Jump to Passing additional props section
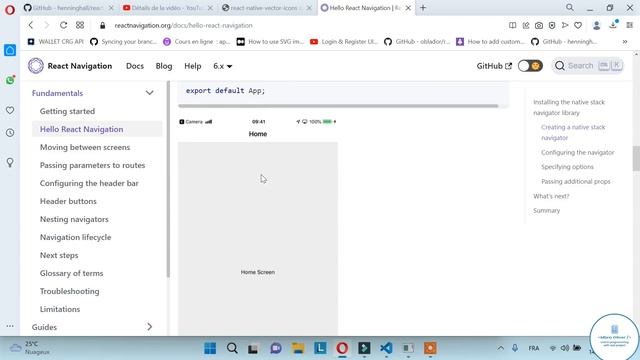640x360 pixels. pos(576,181)
